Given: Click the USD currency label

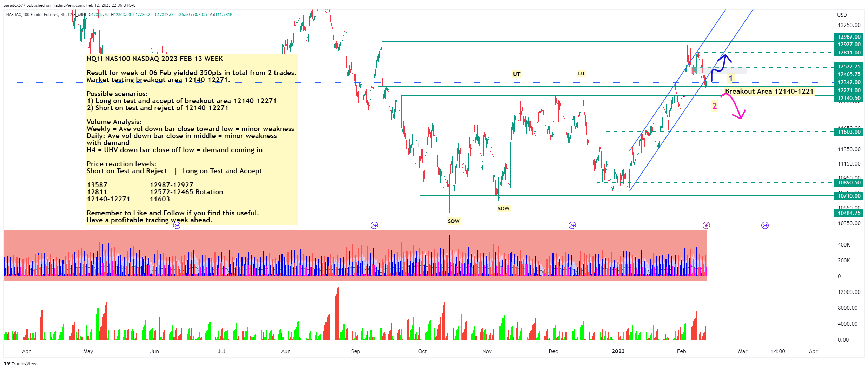Looking at the screenshot, I should 842,15.
